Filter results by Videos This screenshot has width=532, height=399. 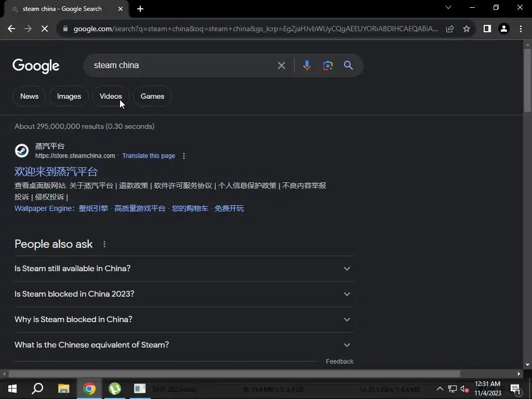(x=111, y=96)
